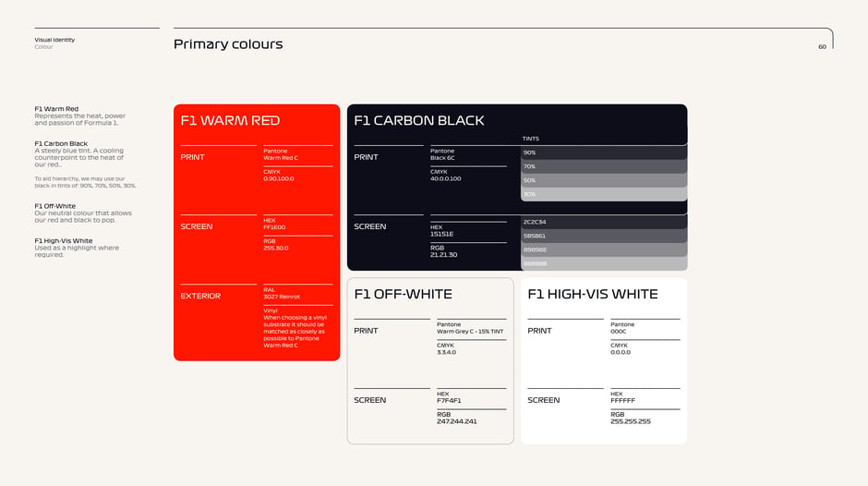
Task: Click the 'EXTERIOR' label in Warm Red card
Action: (200, 296)
